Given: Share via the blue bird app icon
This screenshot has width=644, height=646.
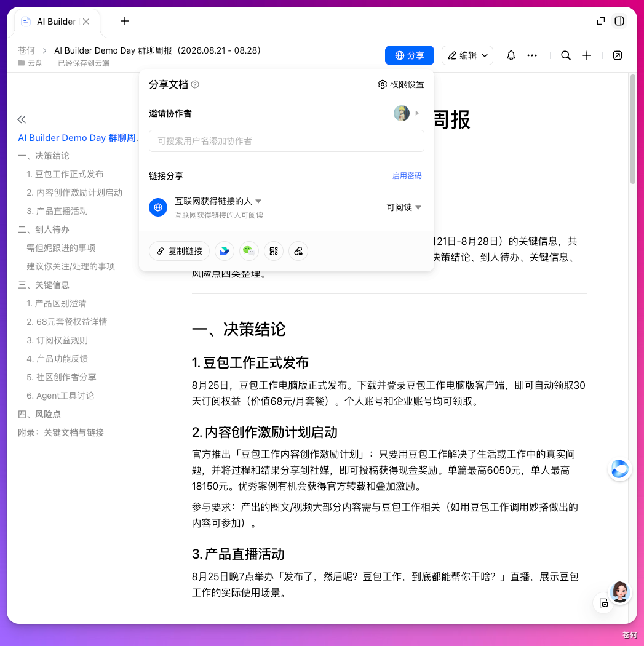Looking at the screenshot, I should 225,251.
